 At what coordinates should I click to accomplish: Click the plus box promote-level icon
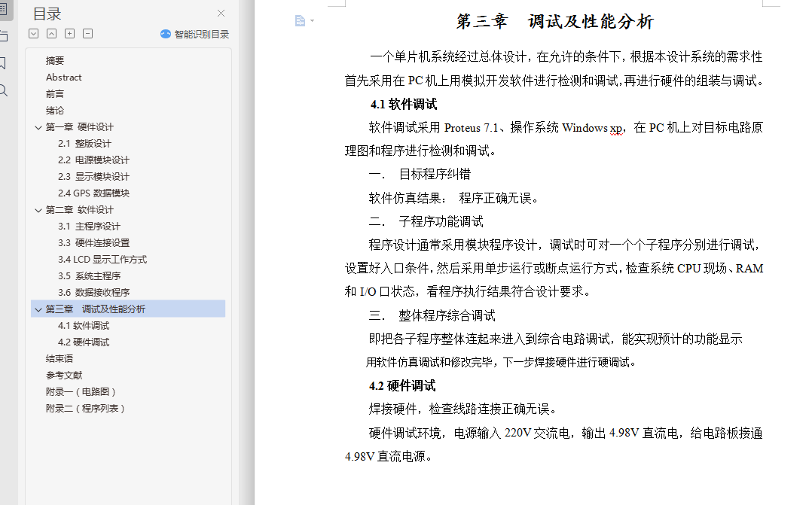70,34
